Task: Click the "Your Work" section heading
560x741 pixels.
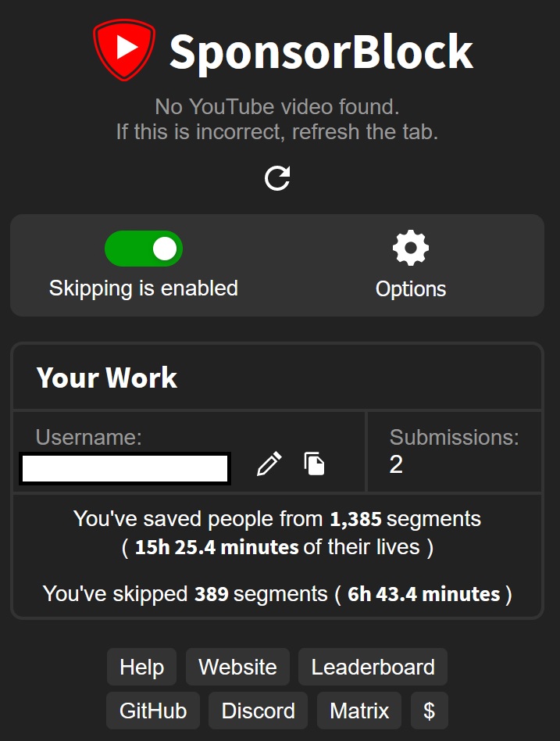Action: [x=107, y=377]
